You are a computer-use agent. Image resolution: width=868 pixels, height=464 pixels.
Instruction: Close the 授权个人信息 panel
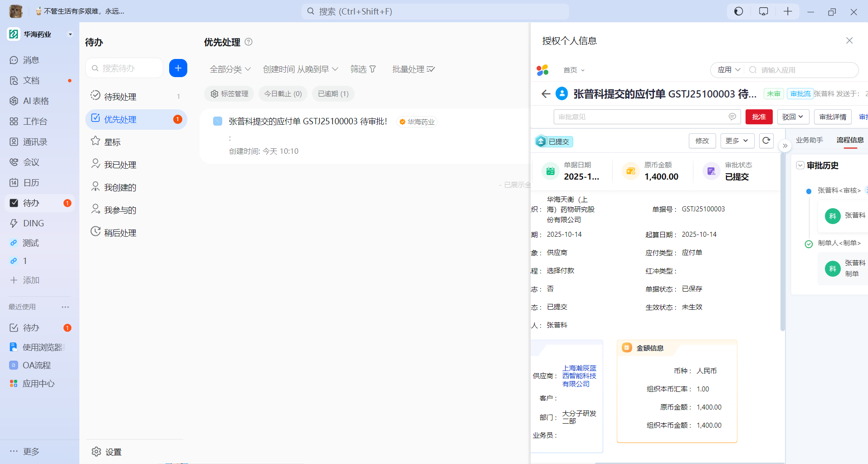point(849,41)
